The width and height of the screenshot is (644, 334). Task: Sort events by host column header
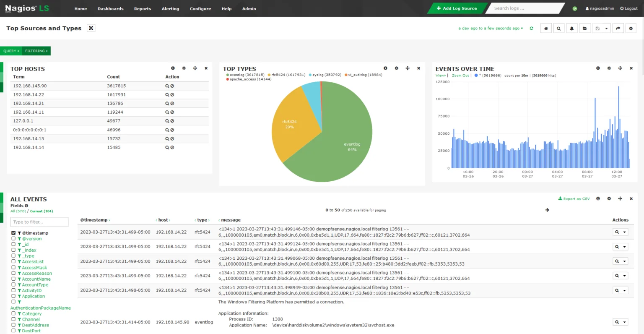tap(163, 220)
